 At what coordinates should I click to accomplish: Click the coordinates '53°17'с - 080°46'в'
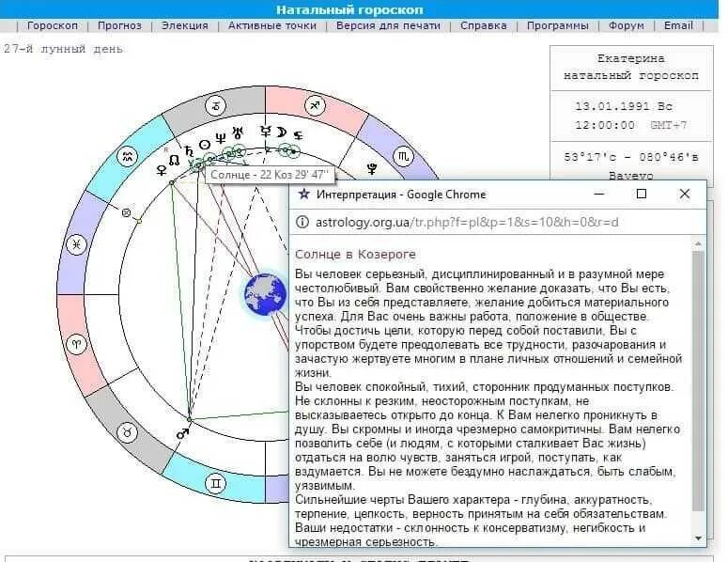(631, 157)
